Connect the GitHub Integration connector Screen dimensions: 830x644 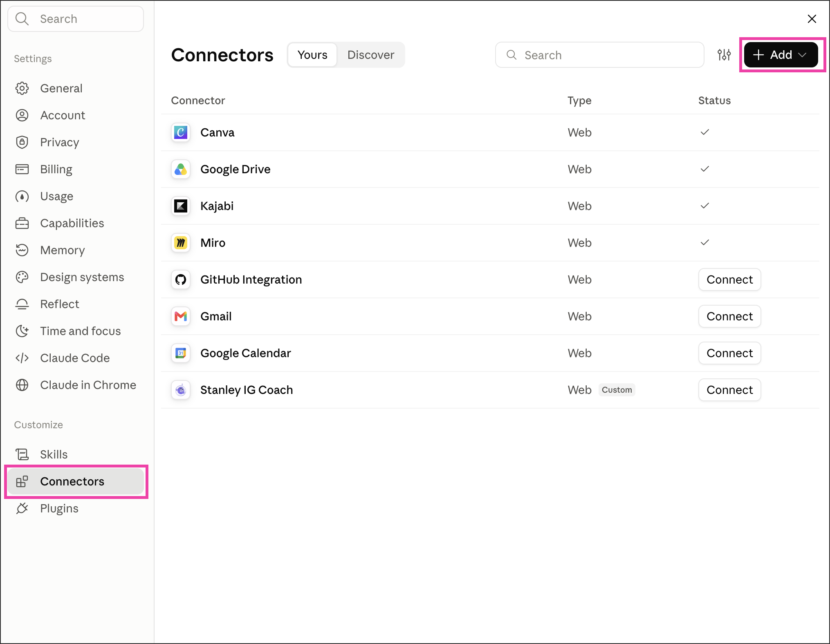(x=729, y=280)
